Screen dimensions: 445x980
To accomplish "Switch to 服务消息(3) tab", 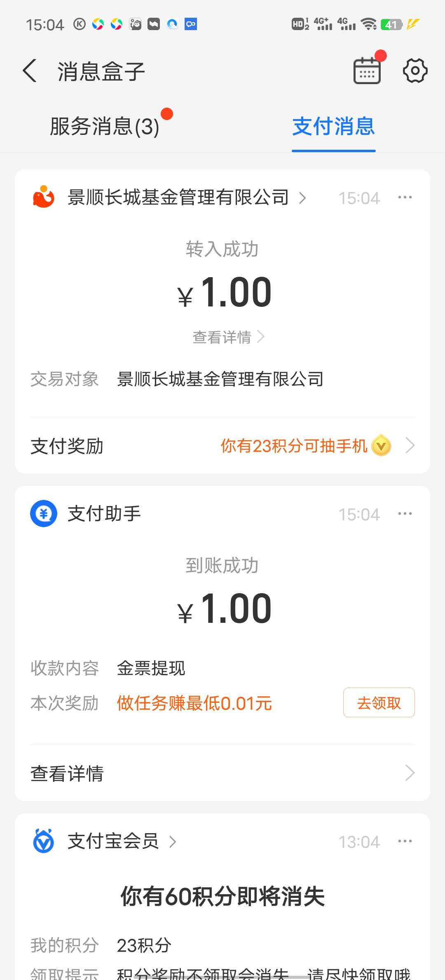I will coord(105,126).
